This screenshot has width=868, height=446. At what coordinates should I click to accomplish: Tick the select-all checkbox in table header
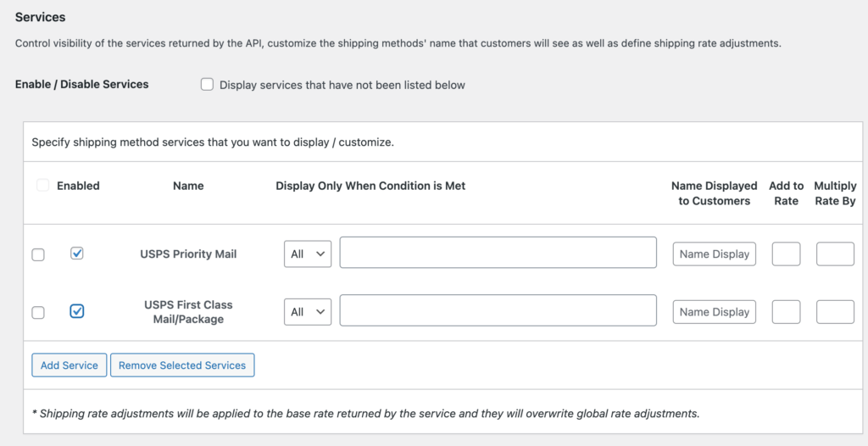pos(42,186)
